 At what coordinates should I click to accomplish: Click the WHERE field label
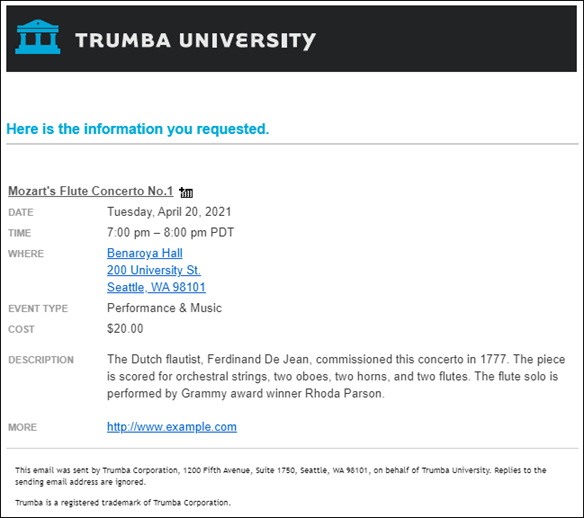click(x=26, y=254)
